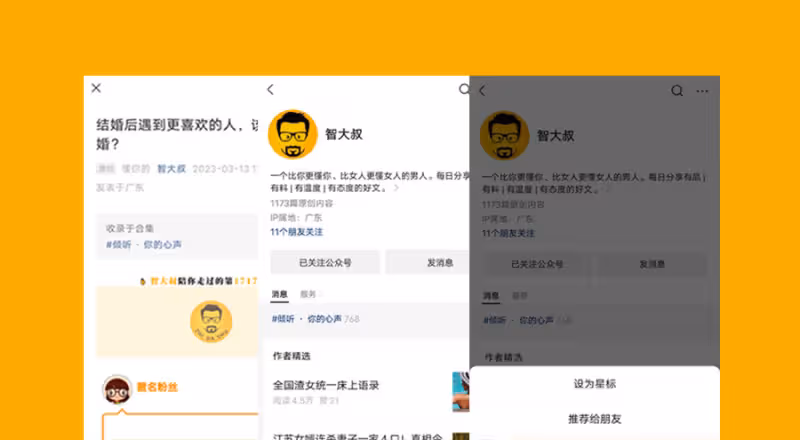Choose 设为星标 in bottom sheet

(594, 384)
